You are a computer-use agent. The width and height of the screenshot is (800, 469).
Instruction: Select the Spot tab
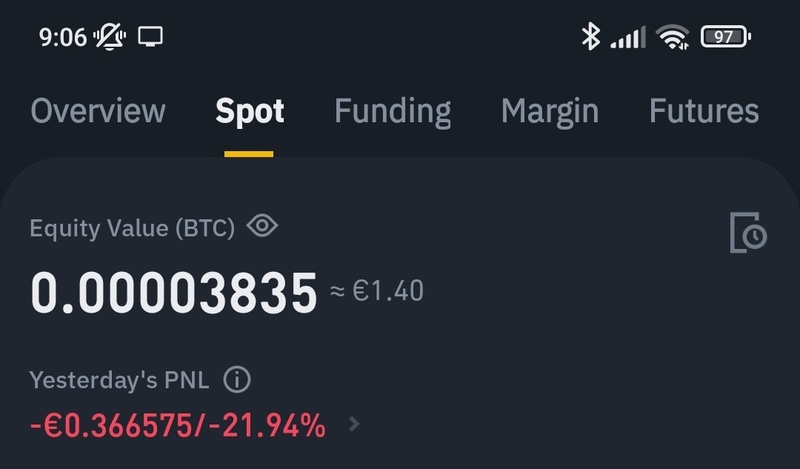pos(250,110)
